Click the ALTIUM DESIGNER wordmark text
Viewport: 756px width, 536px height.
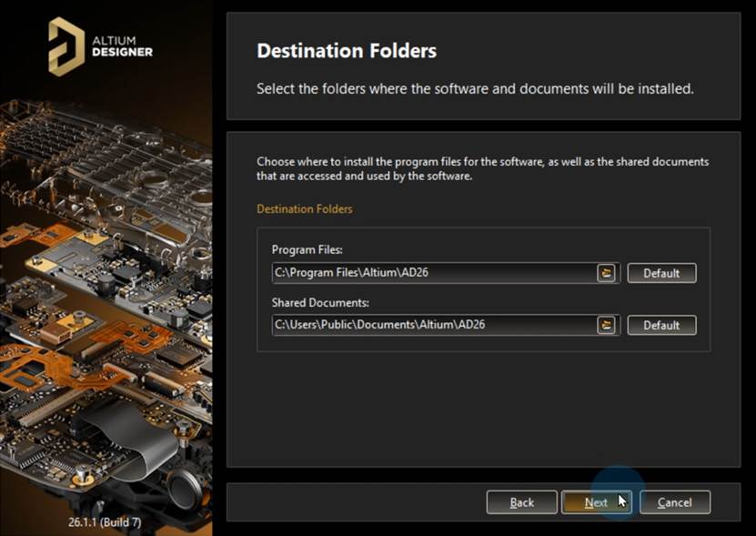coord(122,46)
